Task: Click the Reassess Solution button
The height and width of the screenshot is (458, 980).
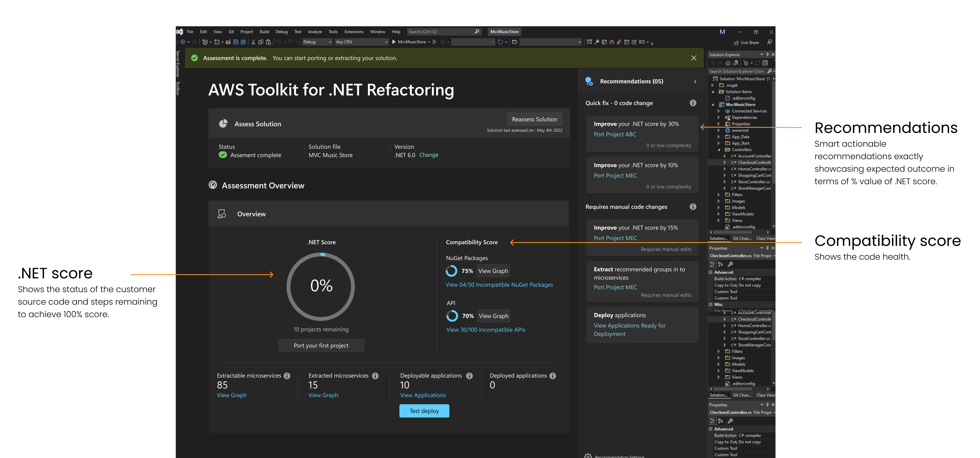Action: [x=534, y=119]
